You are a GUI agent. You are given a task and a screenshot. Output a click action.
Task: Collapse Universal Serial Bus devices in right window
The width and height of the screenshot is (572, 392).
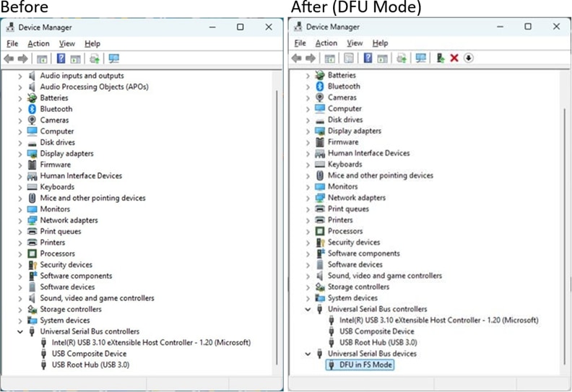[308, 354]
